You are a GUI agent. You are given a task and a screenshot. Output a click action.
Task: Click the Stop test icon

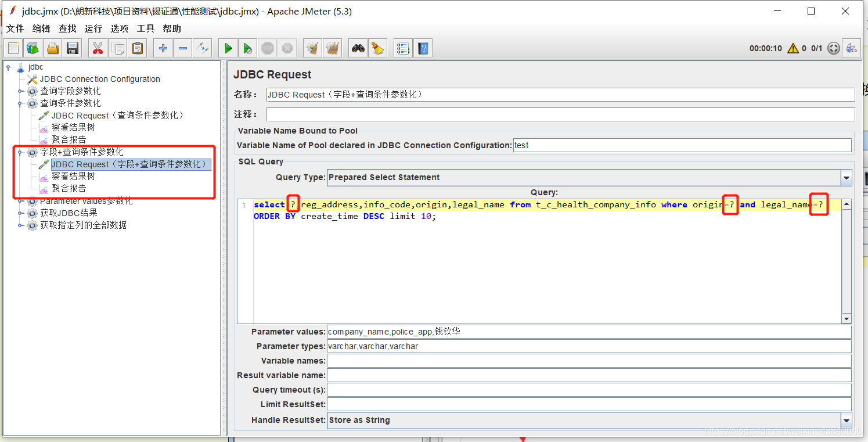[267, 48]
